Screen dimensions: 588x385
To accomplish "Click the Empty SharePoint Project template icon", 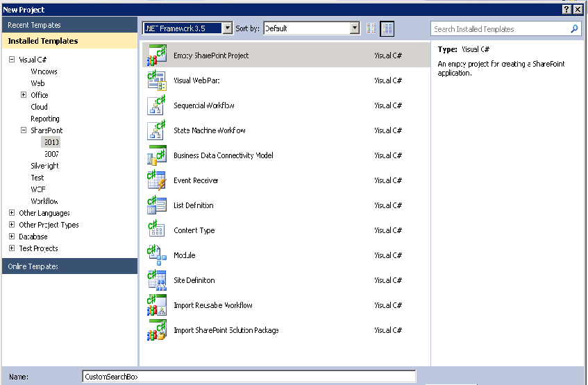I will (157, 55).
